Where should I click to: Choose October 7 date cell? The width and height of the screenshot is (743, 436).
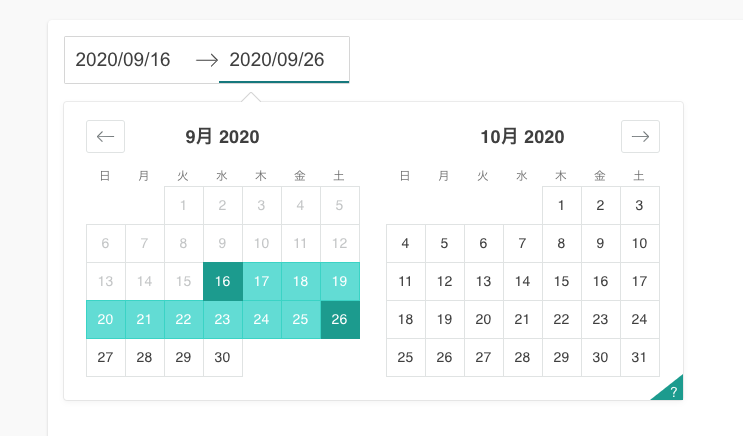point(523,244)
